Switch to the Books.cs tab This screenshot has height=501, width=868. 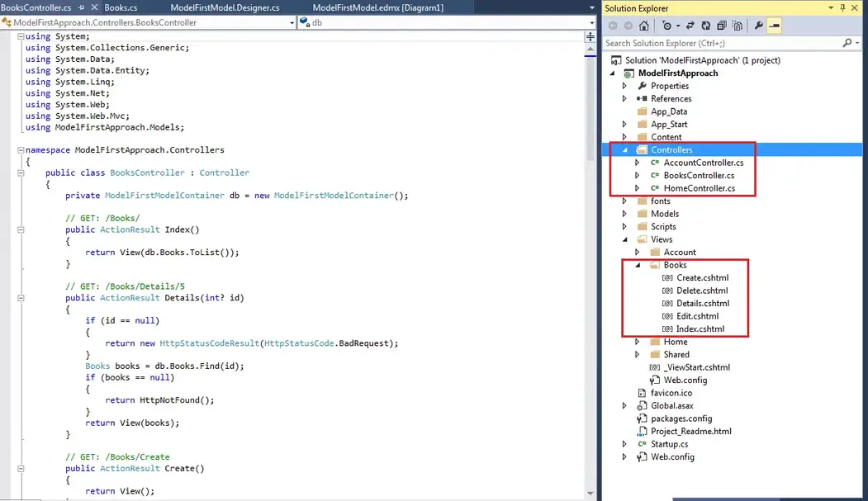coord(121,7)
